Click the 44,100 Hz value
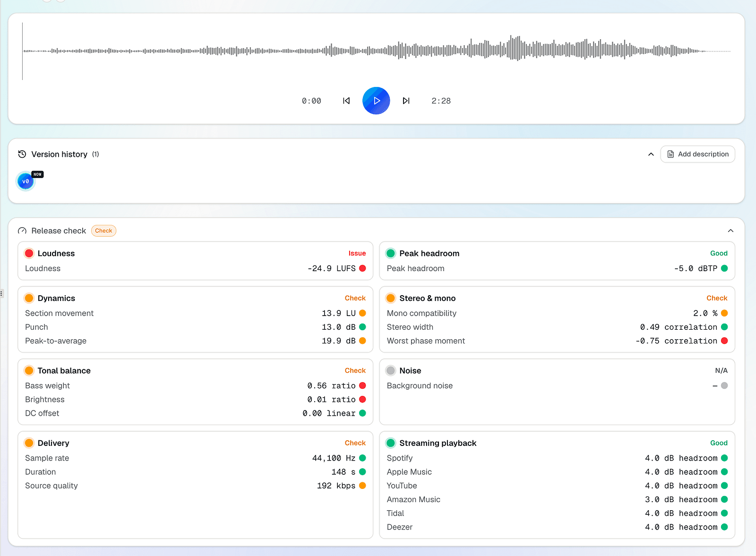756x556 pixels. coord(334,458)
